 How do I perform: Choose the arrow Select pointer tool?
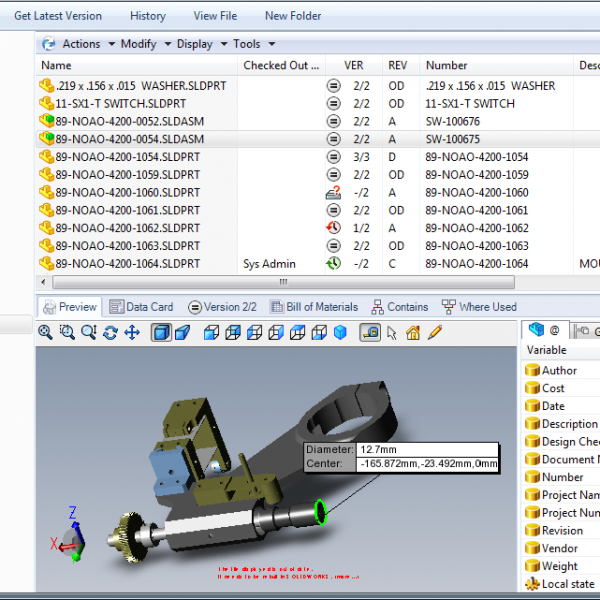[392, 333]
